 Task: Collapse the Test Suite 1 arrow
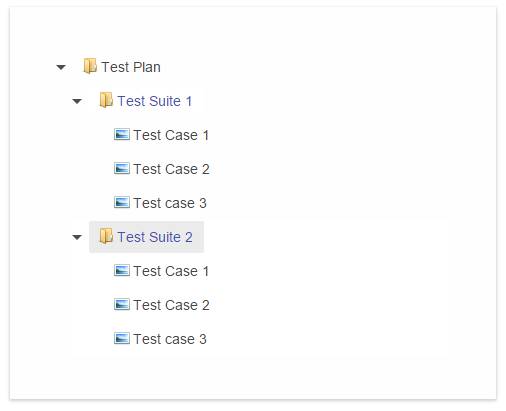coord(77,101)
